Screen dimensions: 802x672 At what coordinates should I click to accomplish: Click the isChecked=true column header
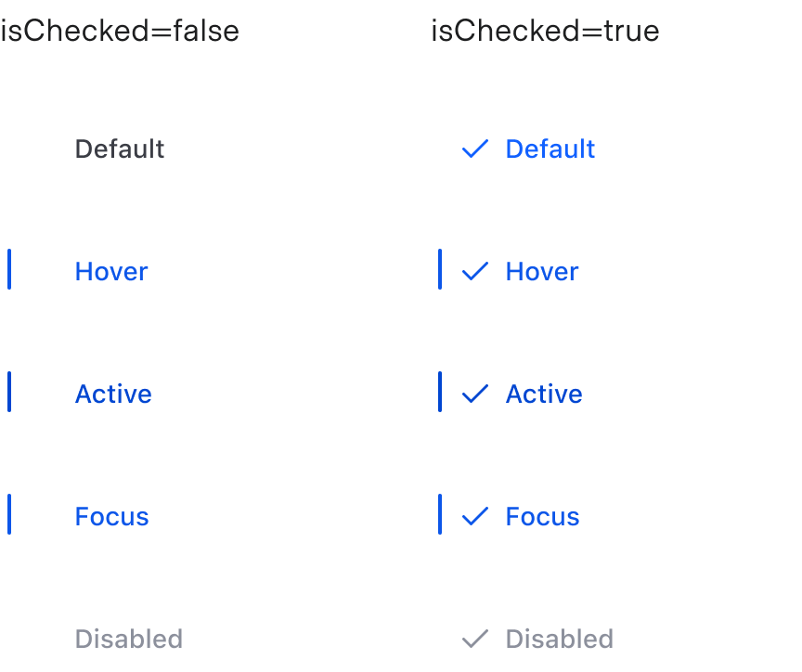[x=544, y=31]
